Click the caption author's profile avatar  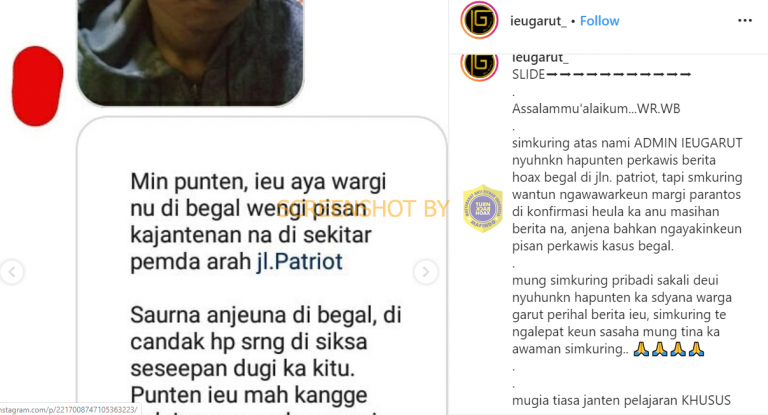point(480,66)
